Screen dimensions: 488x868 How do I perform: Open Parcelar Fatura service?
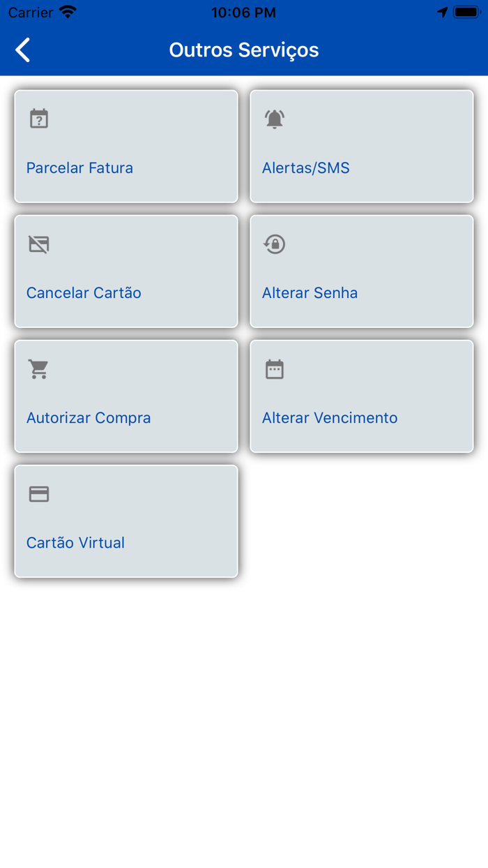pyautogui.click(x=125, y=147)
